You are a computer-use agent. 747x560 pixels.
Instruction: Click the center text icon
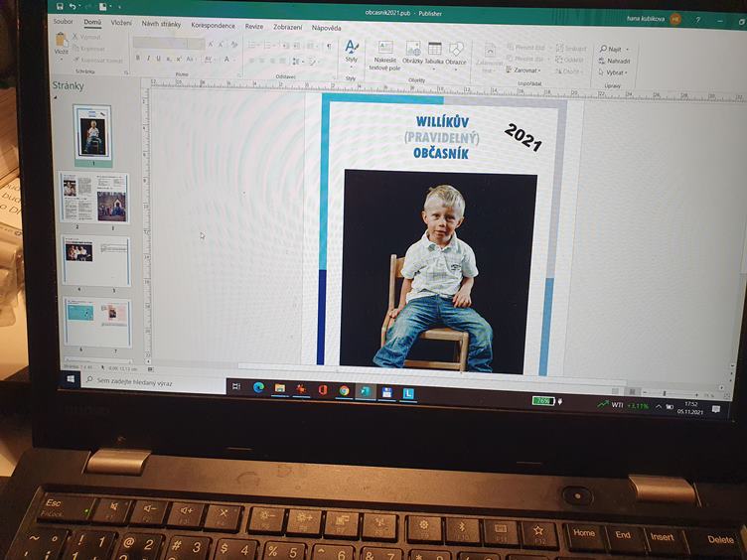coord(262,61)
